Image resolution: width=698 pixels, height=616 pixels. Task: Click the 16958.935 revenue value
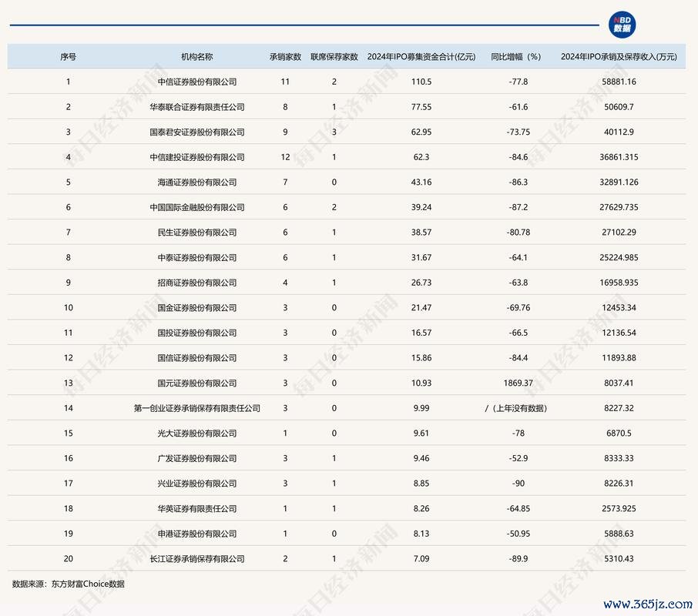click(x=619, y=283)
